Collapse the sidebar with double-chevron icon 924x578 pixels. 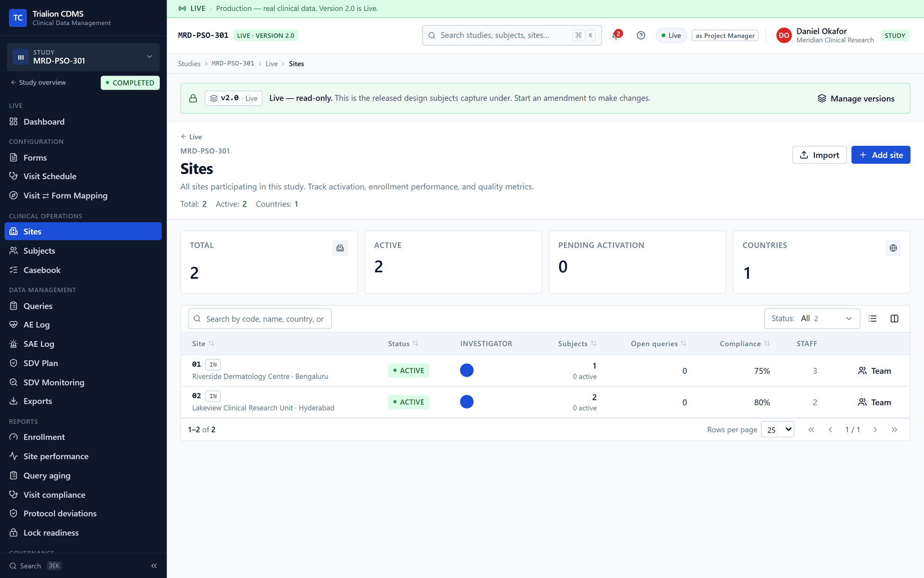pyautogui.click(x=154, y=565)
